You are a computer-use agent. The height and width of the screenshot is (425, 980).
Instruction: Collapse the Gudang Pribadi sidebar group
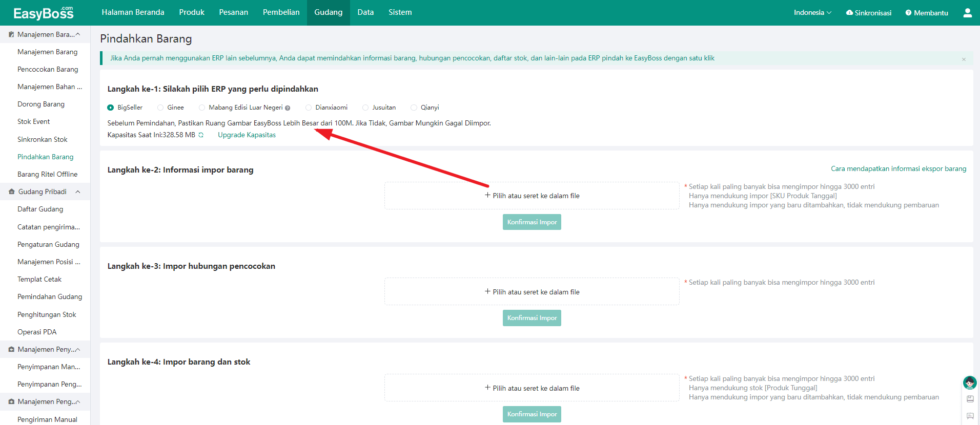click(x=78, y=192)
